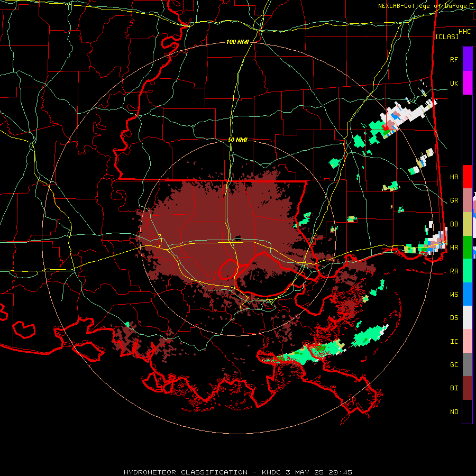Click the "HHC" product code text
476x476 pixels.
point(464,32)
